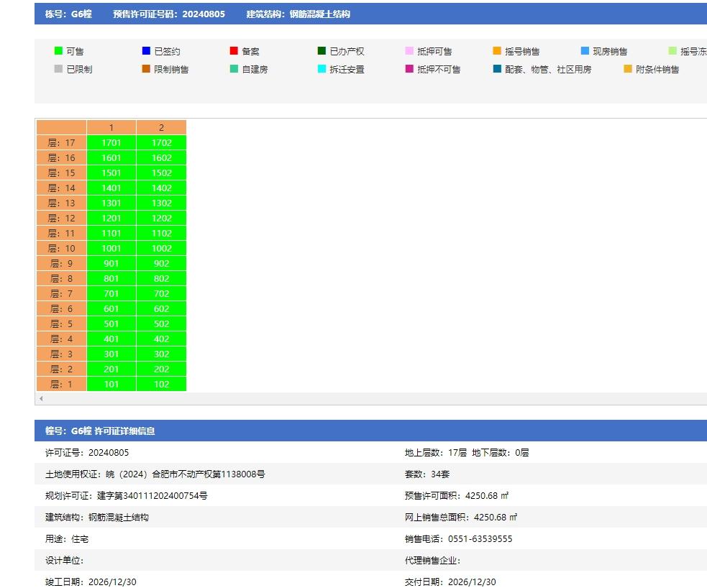Click unit 502

coord(161,324)
